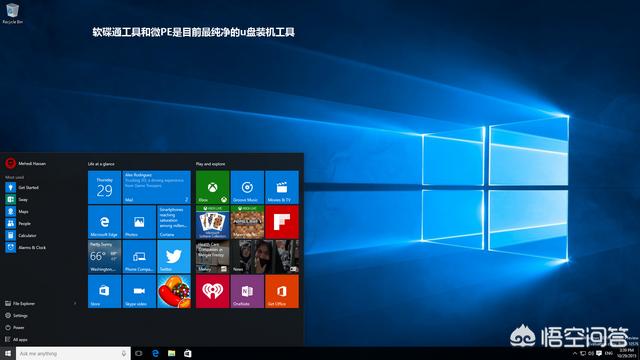Open the Get Office orange tile
The image size is (640, 360).
[x=282, y=291]
